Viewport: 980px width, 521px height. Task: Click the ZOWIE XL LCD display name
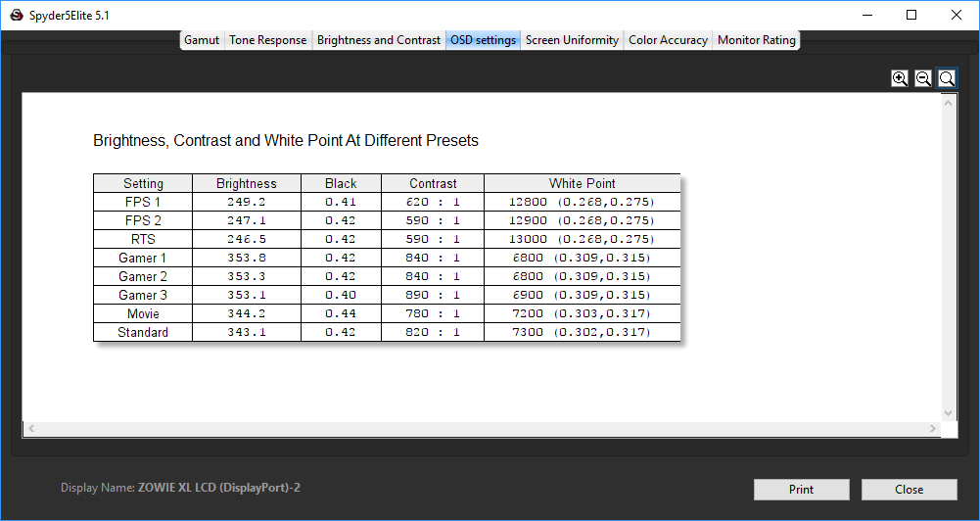[x=218, y=488]
